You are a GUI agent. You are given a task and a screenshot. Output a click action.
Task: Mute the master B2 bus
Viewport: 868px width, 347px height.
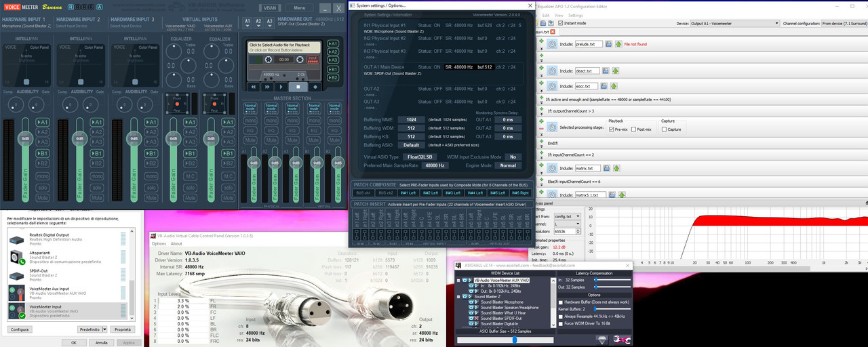tap(334, 140)
